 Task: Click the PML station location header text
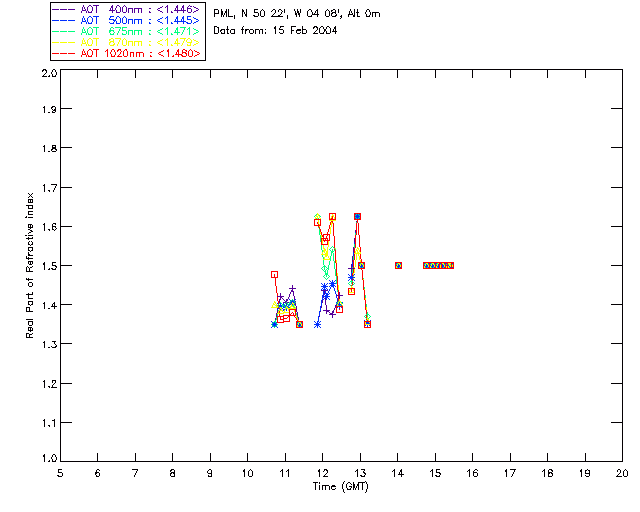(x=297, y=14)
